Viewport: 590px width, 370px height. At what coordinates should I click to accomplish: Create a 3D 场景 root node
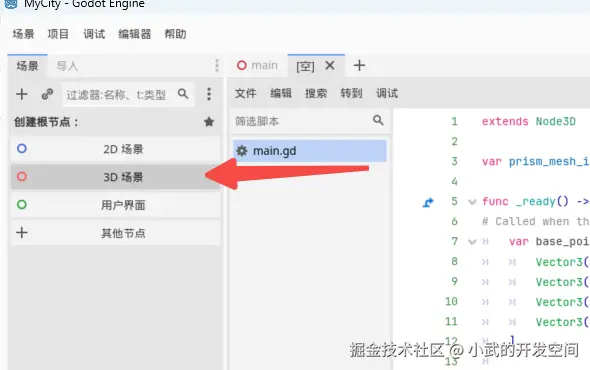coord(116,177)
